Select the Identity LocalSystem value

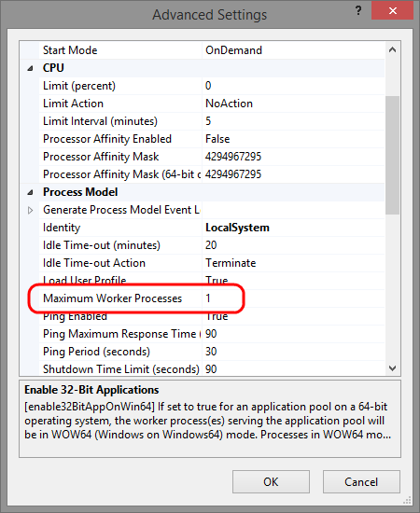(x=293, y=228)
